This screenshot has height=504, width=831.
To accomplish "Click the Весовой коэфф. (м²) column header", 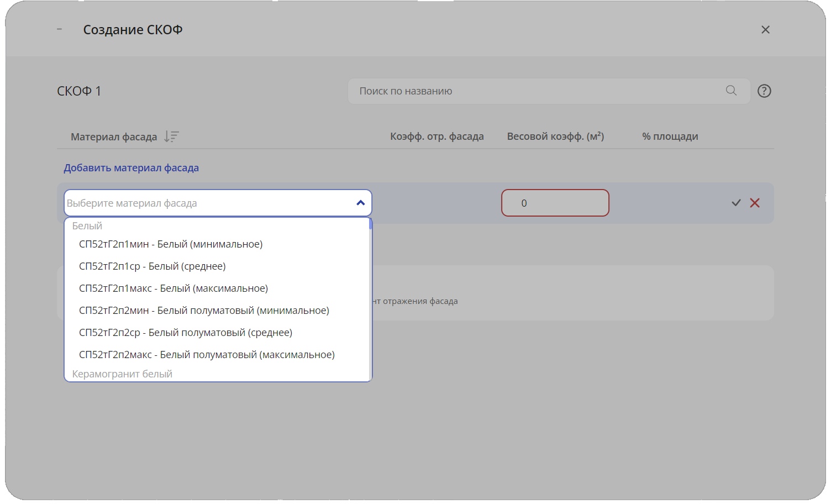I will [x=555, y=136].
